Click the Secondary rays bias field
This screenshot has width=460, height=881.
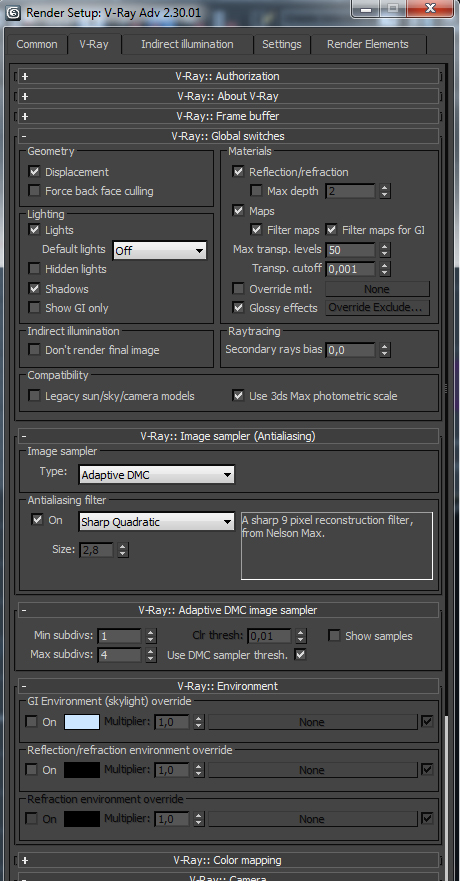pyautogui.click(x=350, y=350)
